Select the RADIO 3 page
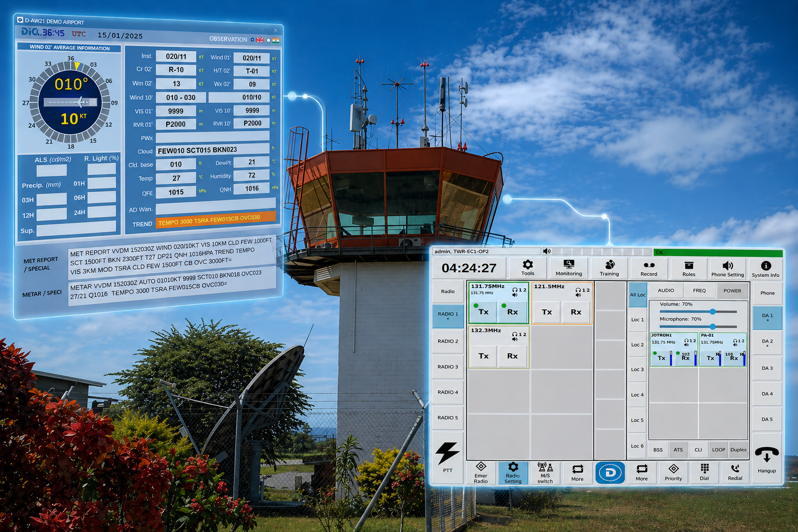Screen dimensions: 798x532 click(448, 366)
